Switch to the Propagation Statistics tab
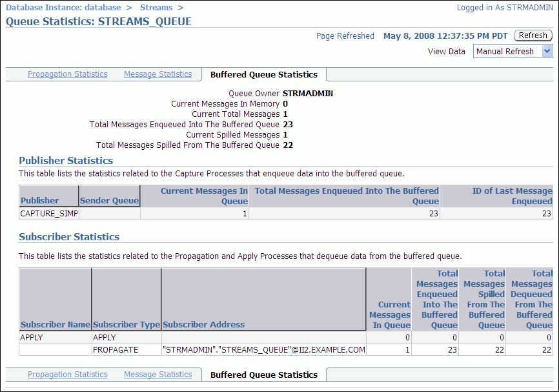The height and width of the screenshot is (392, 559). coord(67,74)
